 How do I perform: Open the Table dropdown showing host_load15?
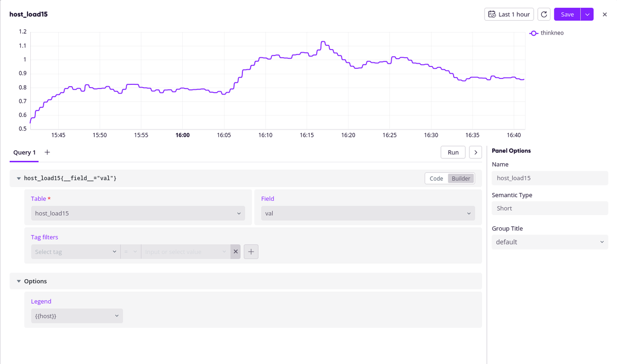[138, 213]
